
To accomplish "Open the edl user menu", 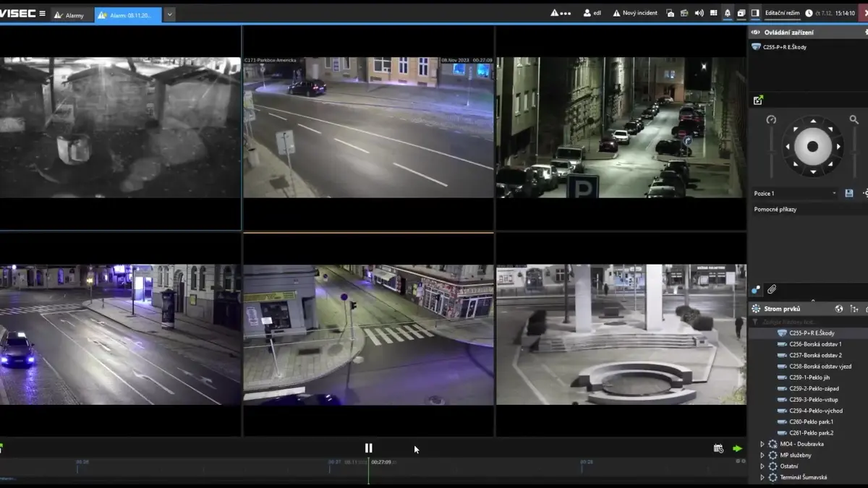I will (x=592, y=13).
